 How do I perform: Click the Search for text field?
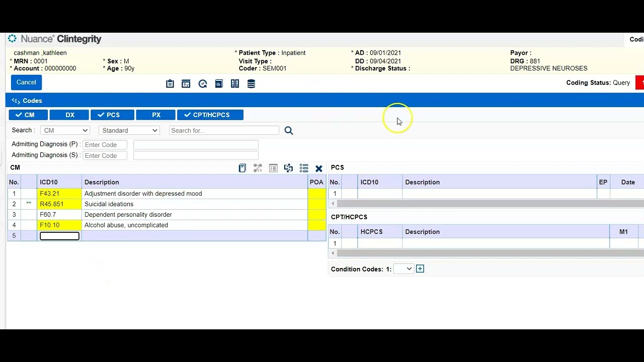(224, 130)
